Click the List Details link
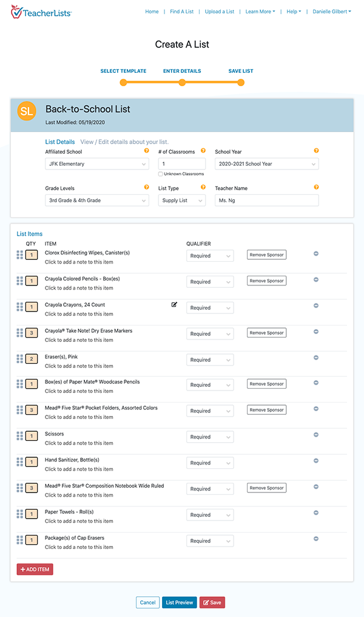The width and height of the screenshot is (364, 617). pos(59,141)
